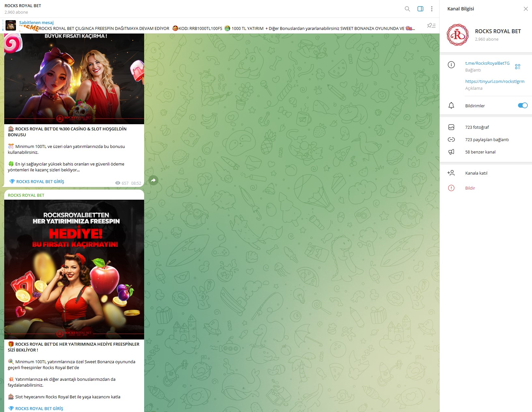
Task: Click the info icon beside channel link
Action: click(451, 65)
